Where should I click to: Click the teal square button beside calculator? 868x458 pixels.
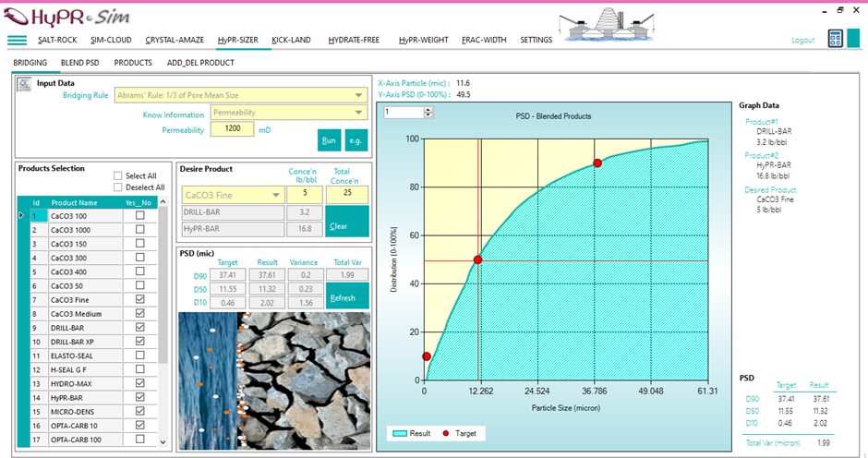(853, 38)
